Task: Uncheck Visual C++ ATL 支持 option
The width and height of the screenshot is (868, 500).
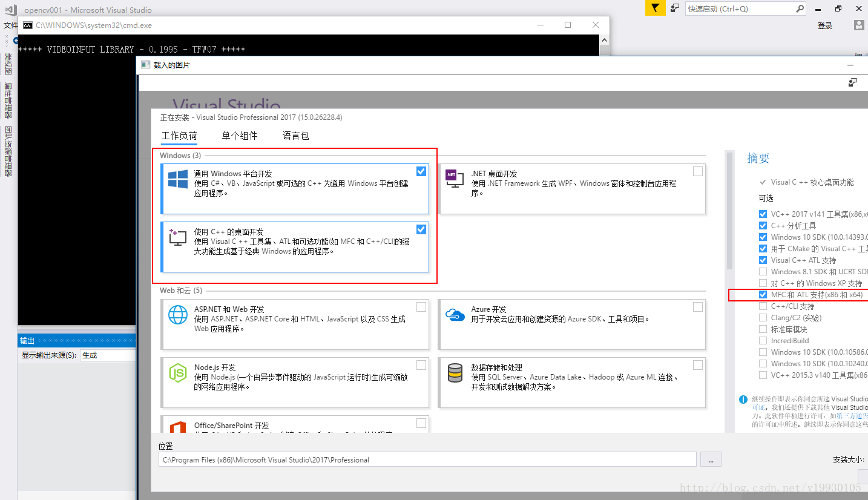Action: click(x=763, y=260)
